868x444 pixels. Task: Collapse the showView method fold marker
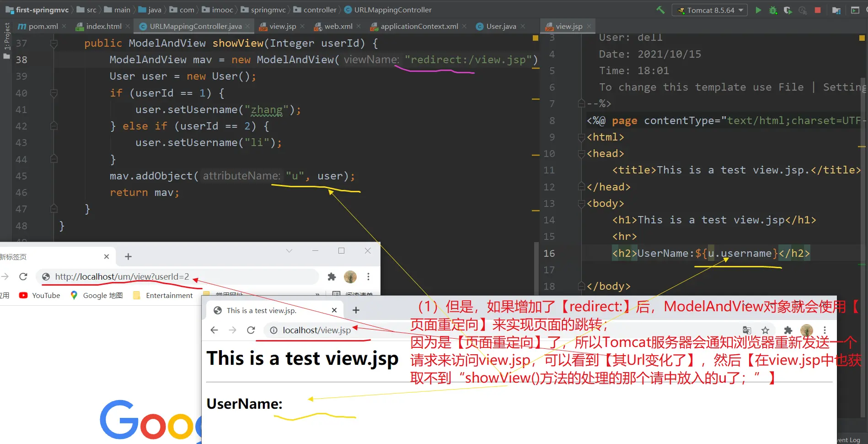(54, 43)
